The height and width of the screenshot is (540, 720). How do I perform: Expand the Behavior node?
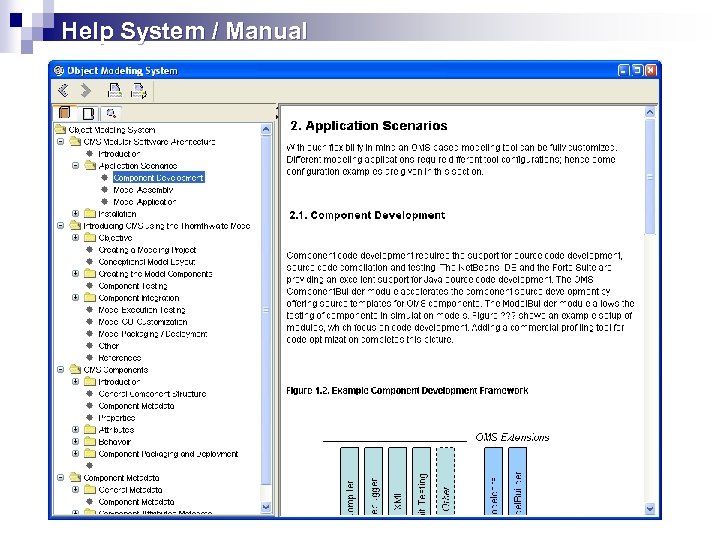(76, 441)
